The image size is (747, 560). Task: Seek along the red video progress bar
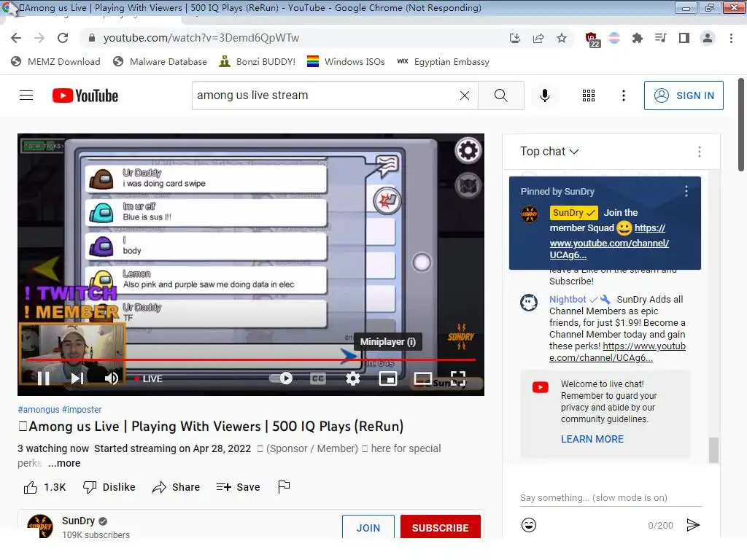click(x=251, y=359)
